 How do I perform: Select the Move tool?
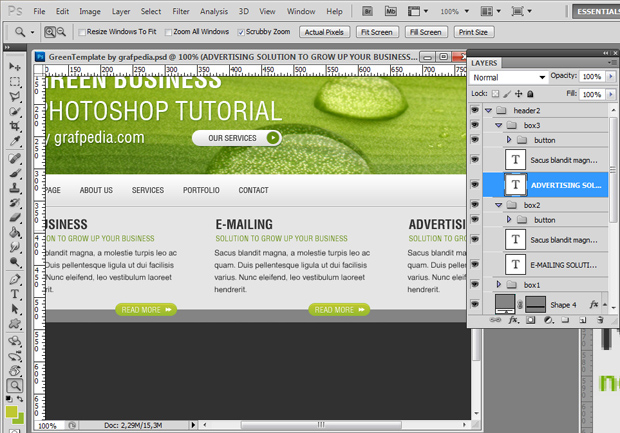[x=15, y=66]
